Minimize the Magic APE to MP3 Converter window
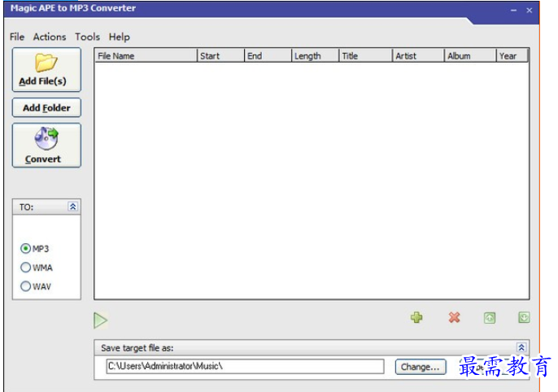558x392 pixels. [x=513, y=11]
